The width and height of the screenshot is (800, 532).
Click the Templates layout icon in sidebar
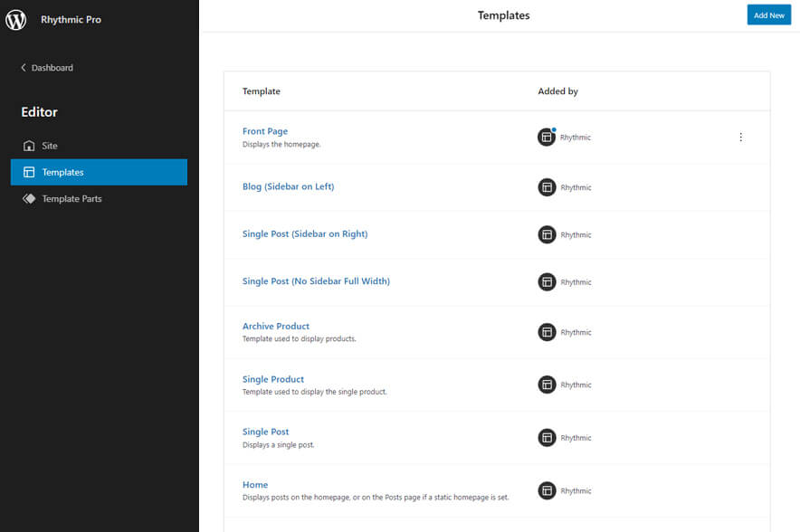(29, 172)
